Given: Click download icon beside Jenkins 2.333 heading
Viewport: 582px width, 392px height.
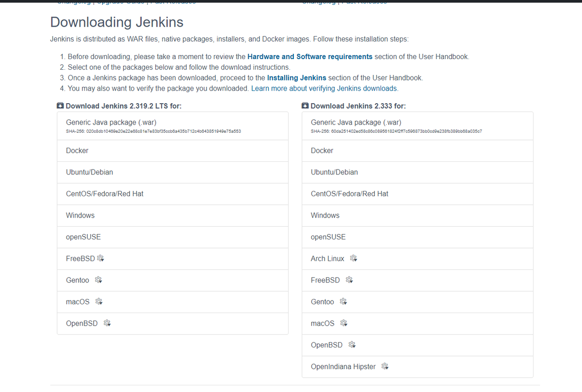Looking at the screenshot, I should [305, 106].
